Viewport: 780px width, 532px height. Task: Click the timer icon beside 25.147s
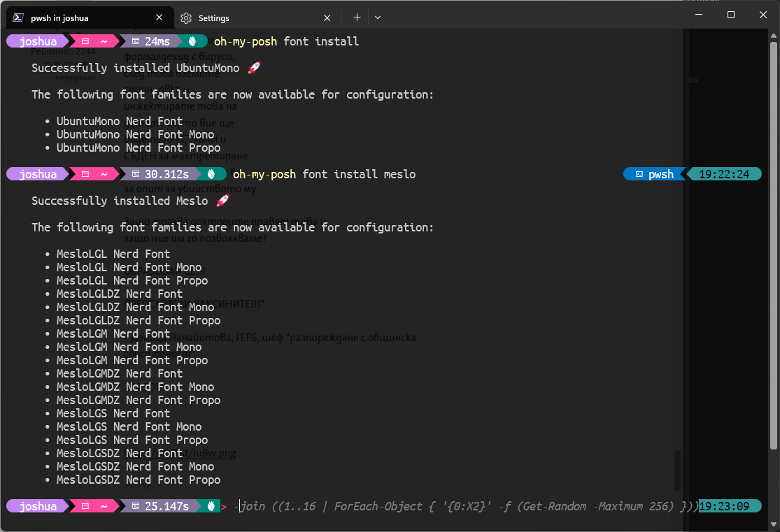(x=135, y=506)
